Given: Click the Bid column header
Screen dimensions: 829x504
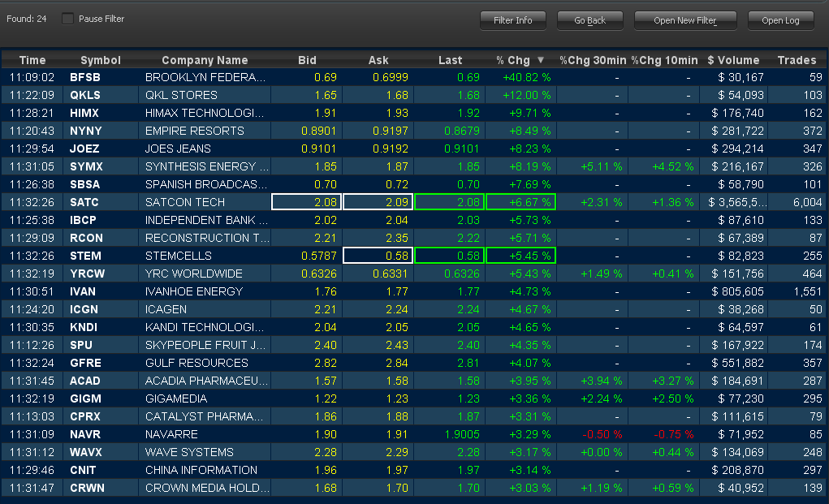Looking at the screenshot, I should [x=307, y=60].
